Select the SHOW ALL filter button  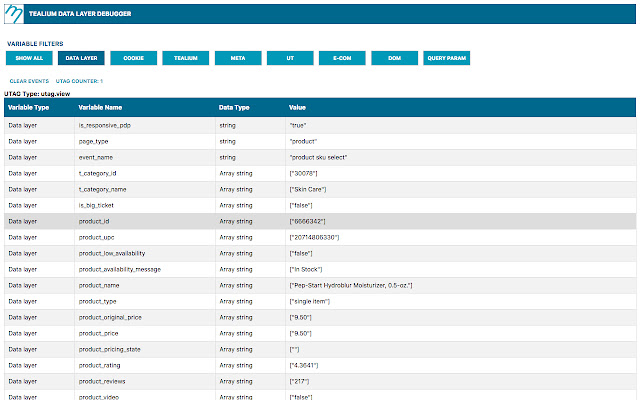click(x=29, y=58)
